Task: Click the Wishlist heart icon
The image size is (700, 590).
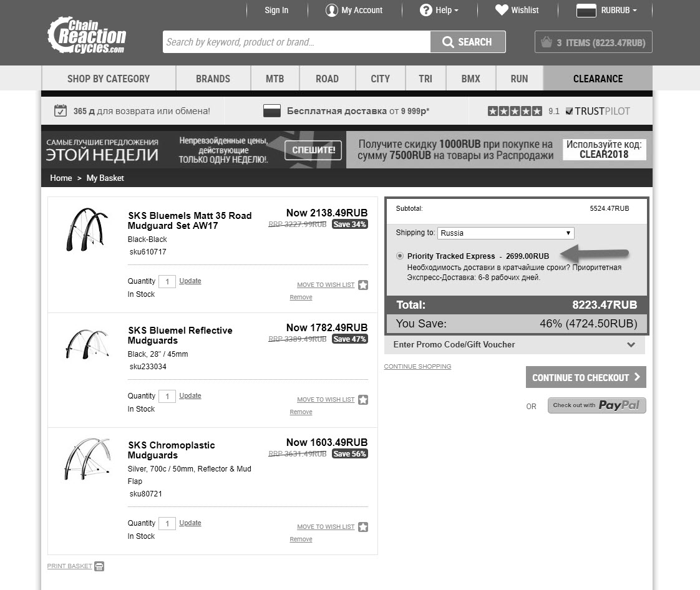Action: [x=502, y=10]
